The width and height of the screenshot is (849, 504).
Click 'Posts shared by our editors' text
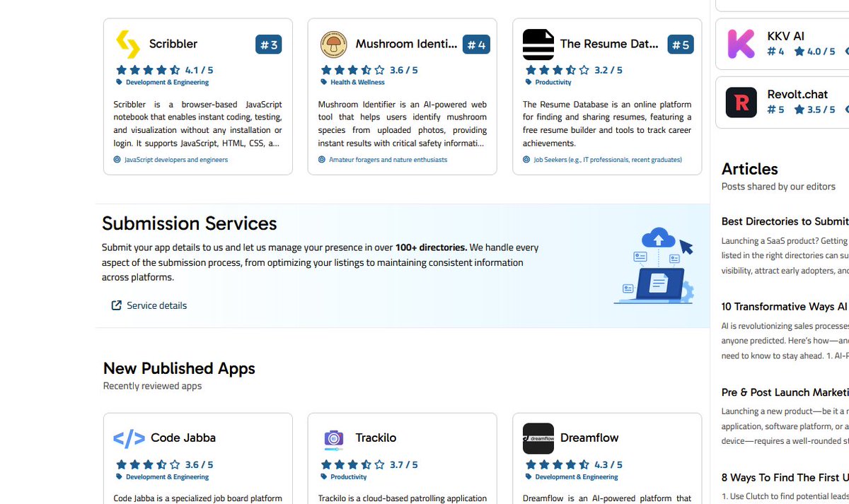tap(779, 187)
